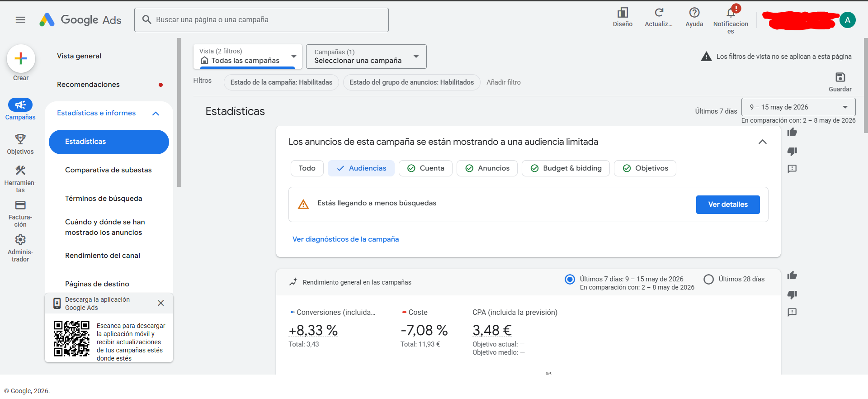Go to Campañas in the sidebar

[20, 109]
